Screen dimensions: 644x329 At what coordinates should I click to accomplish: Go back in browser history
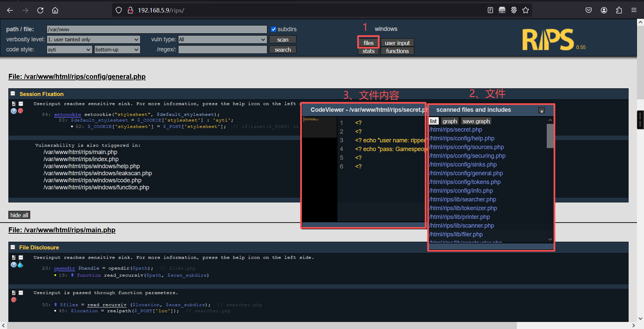coord(10,10)
